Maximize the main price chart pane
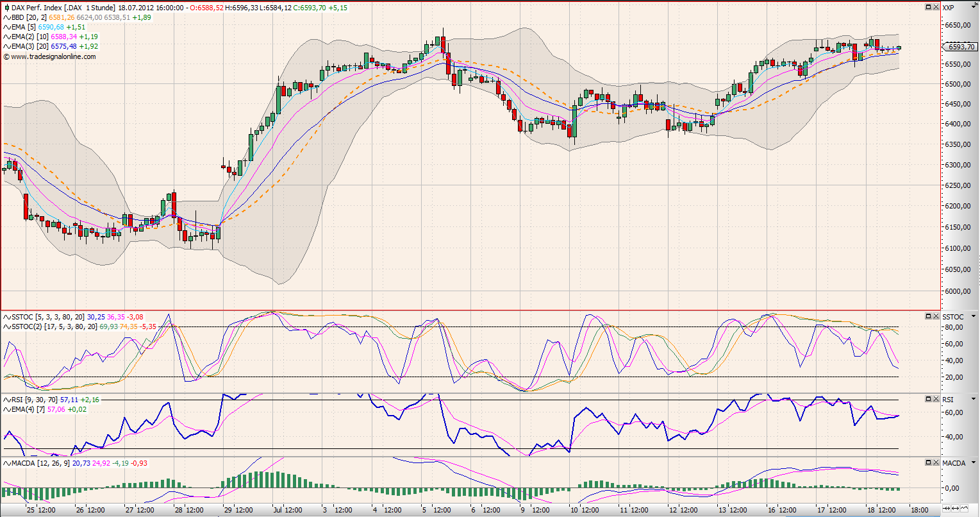 [x=927, y=7]
